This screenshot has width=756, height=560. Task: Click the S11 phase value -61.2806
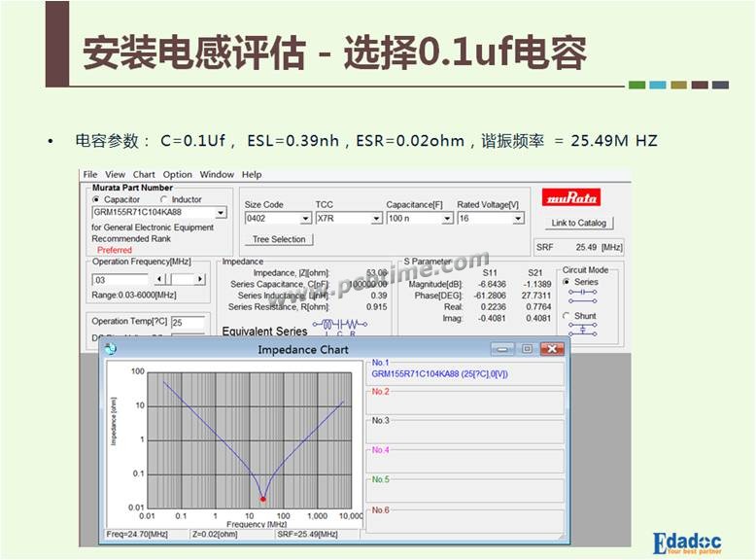[490, 296]
